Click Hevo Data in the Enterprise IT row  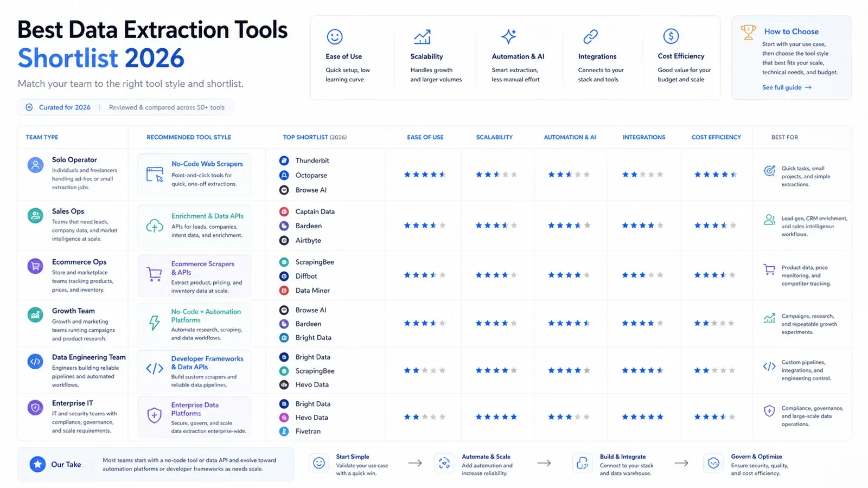click(311, 418)
